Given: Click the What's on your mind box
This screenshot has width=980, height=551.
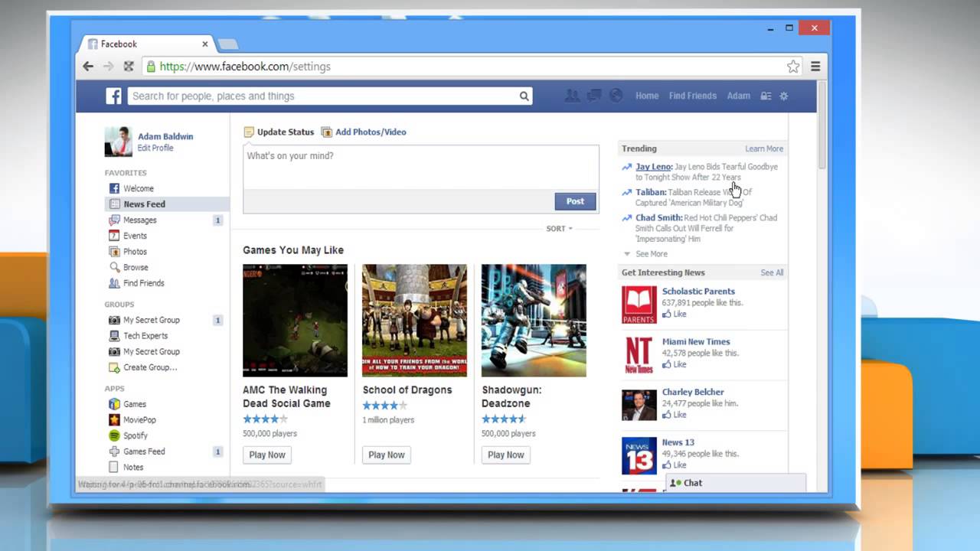Looking at the screenshot, I should tap(421, 167).
